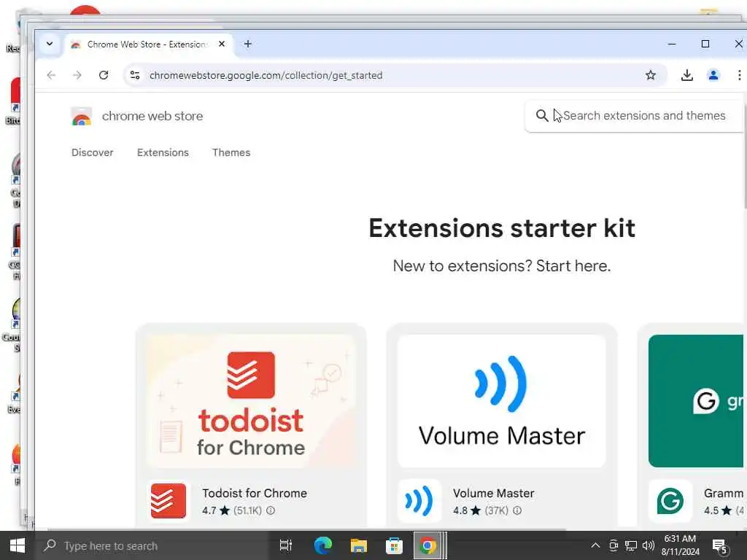Screen dimensions: 747x560
Task: Click the Chrome icon in the taskbar
Action: pyautogui.click(x=427, y=545)
